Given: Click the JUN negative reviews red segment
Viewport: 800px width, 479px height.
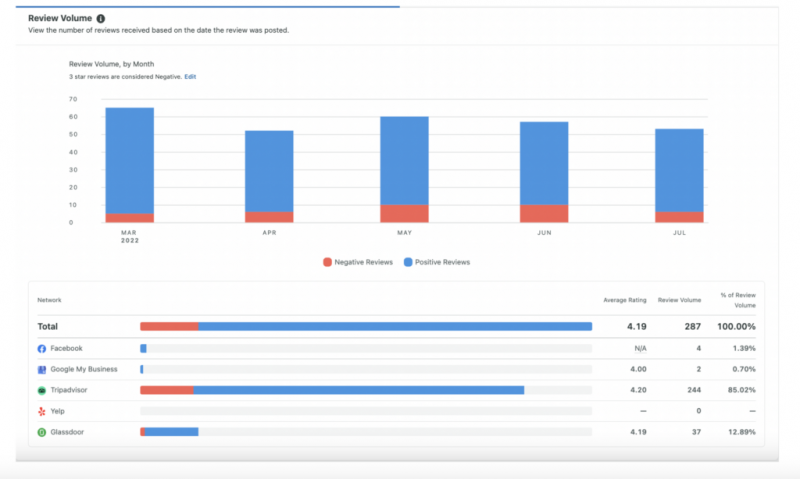Looking at the screenshot, I should [544, 214].
